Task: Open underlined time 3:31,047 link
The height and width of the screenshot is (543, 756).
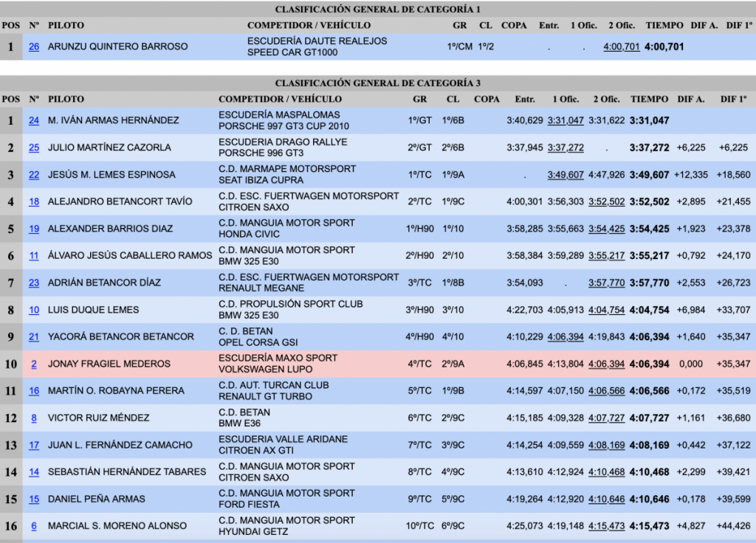Action: point(566,120)
